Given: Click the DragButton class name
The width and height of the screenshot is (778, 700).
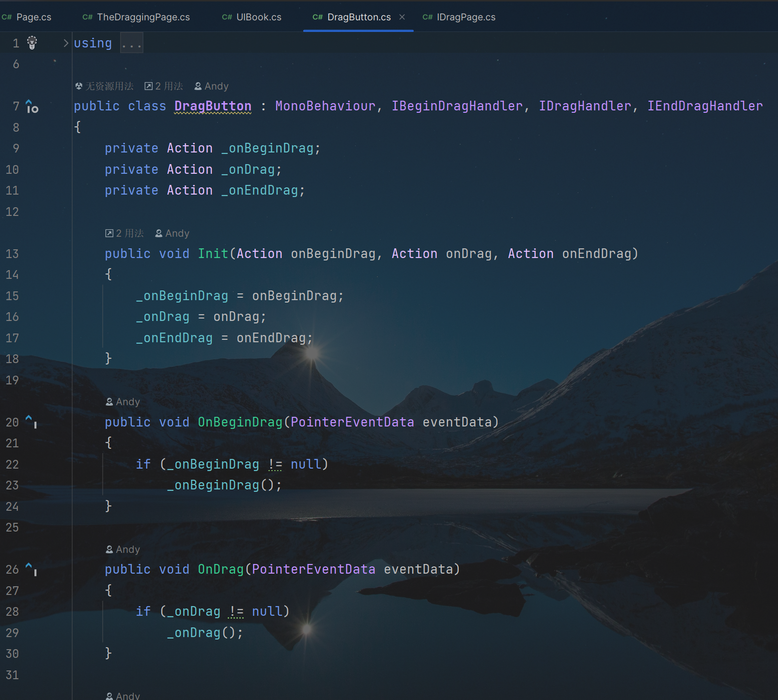Looking at the screenshot, I should click(x=213, y=106).
